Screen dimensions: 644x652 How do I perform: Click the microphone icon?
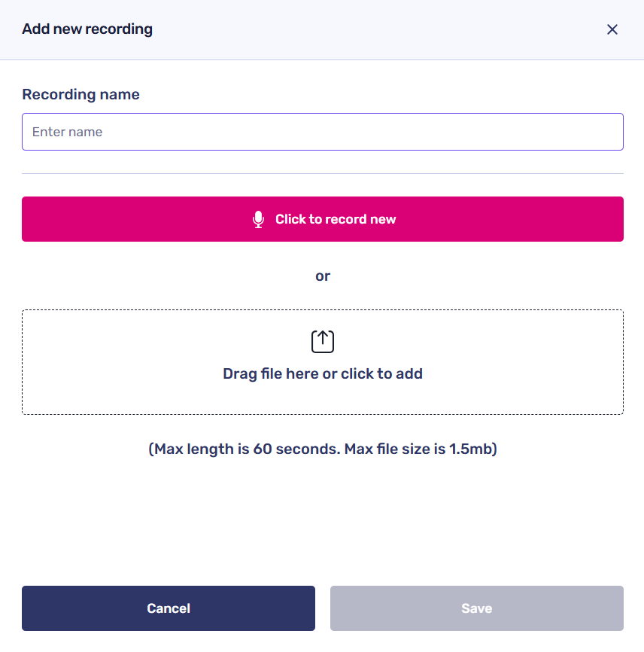[258, 219]
